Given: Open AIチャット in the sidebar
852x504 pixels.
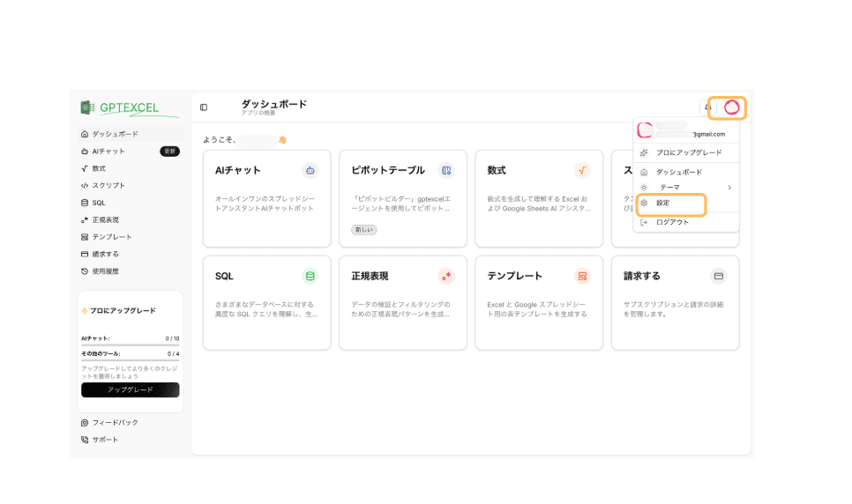Looking at the screenshot, I should pos(108,152).
